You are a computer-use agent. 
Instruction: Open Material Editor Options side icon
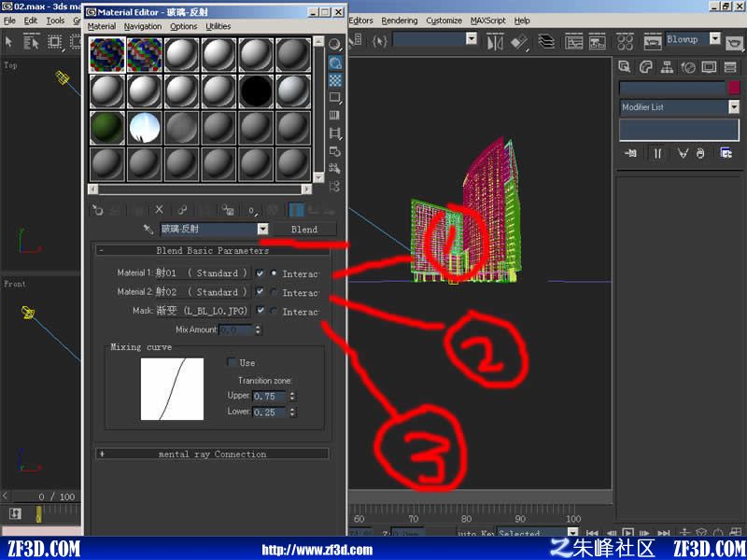tap(335, 151)
